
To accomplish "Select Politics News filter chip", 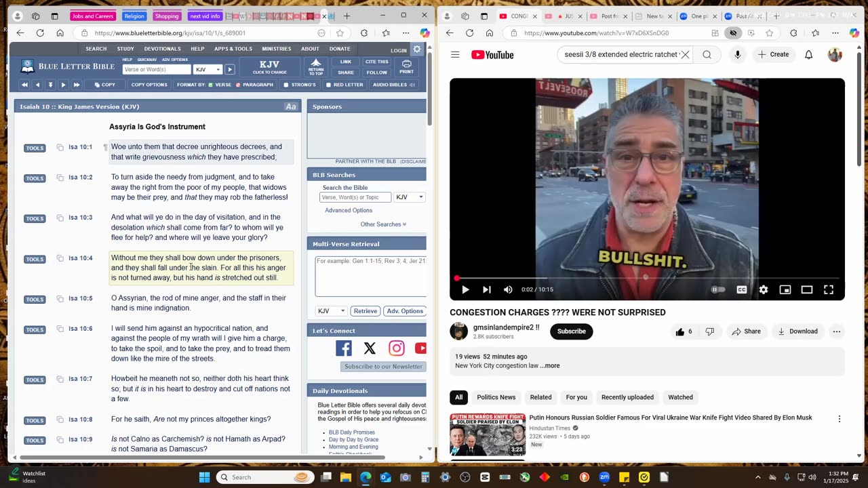I will (x=496, y=397).
